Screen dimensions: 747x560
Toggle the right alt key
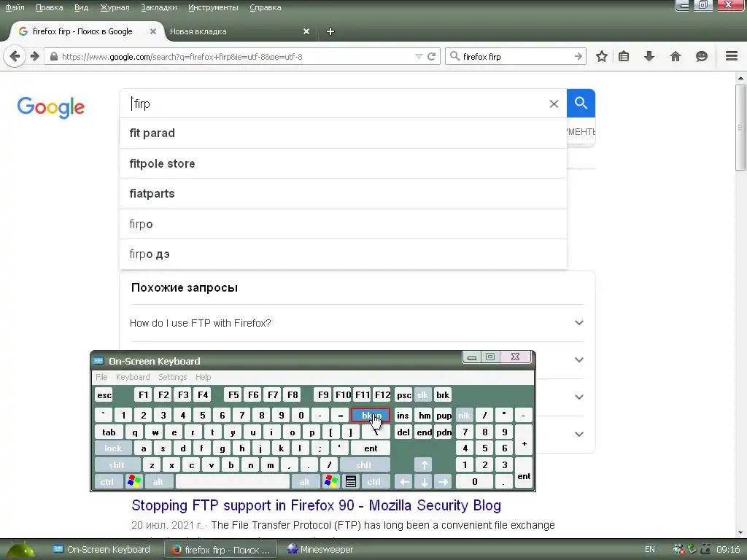(x=304, y=481)
